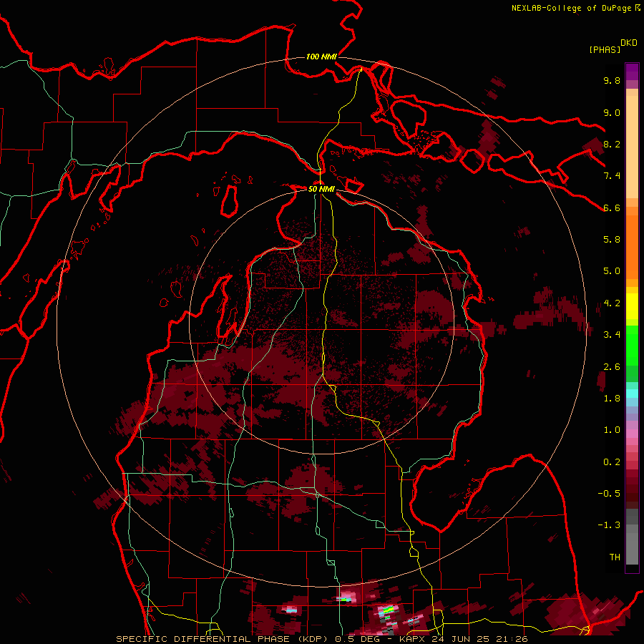Pick the cyan band of the color scale
The width and height of the screenshot is (644, 644).
tap(632, 394)
